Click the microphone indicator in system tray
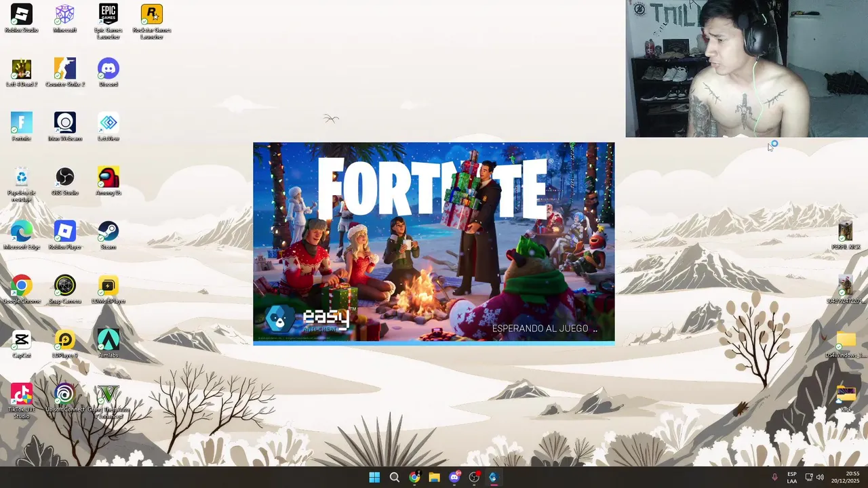This screenshot has width=868, height=488. [x=774, y=477]
